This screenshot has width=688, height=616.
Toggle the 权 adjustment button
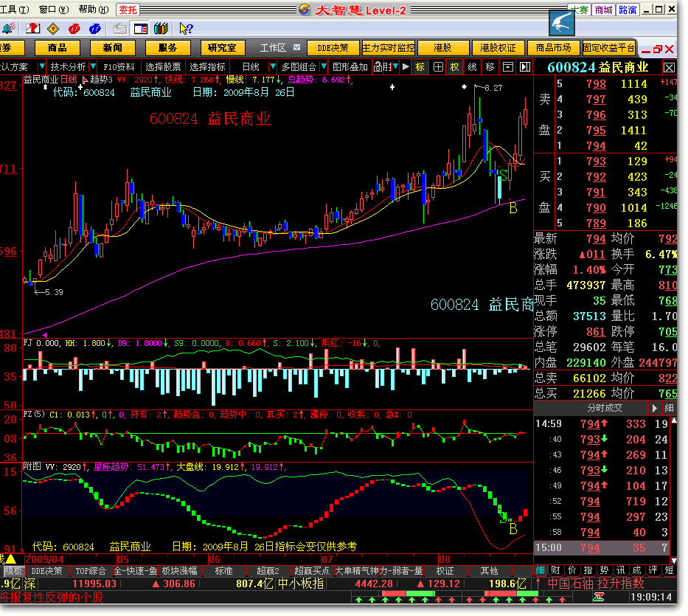(454, 66)
